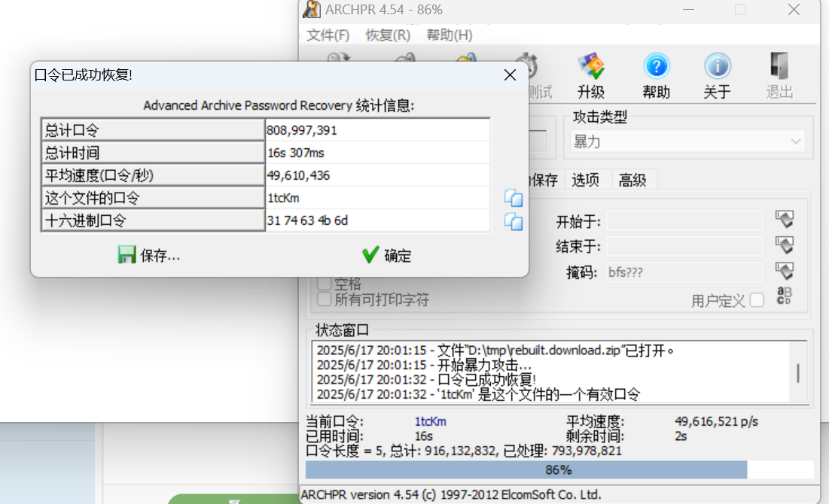829x504 pixels.
Task: Switch to the 选项 tab
Action: tap(585, 180)
